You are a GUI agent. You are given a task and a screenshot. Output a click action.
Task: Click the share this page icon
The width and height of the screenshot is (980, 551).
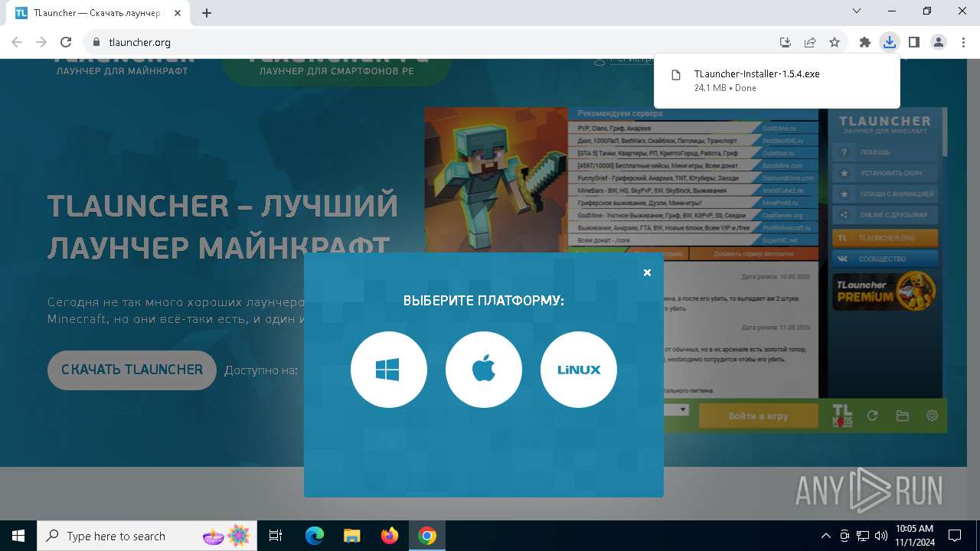point(810,42)
